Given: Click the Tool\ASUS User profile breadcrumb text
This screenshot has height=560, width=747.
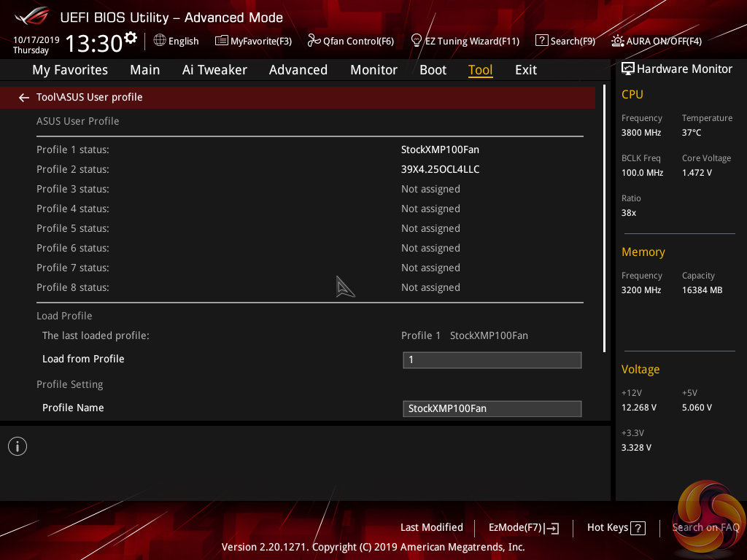Looking at the screenshot, I should coord(90,97).
